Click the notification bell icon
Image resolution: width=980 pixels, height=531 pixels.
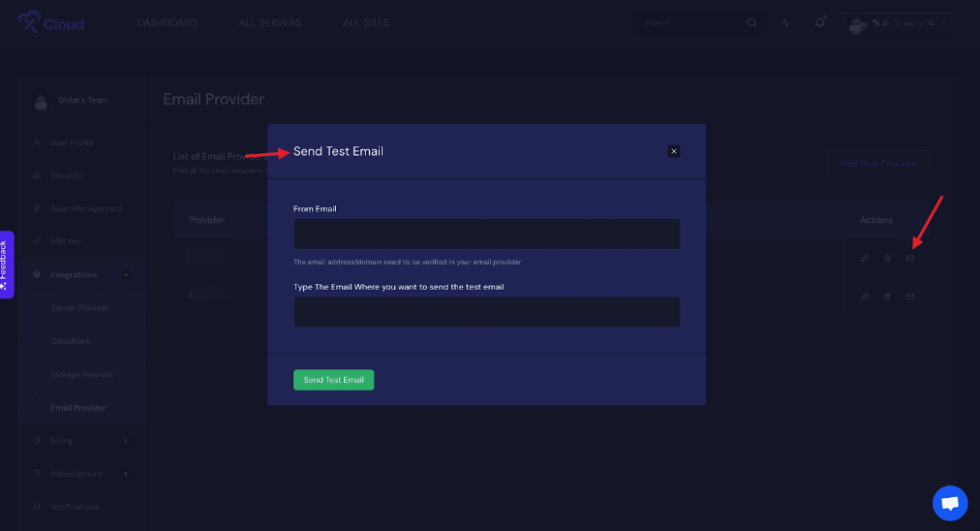coord(819,22)
